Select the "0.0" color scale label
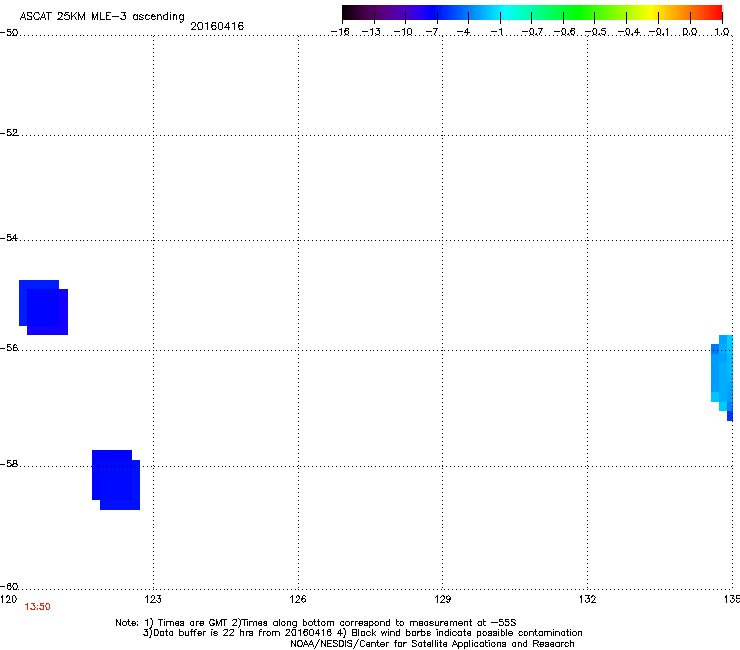 tap(690, 32)
